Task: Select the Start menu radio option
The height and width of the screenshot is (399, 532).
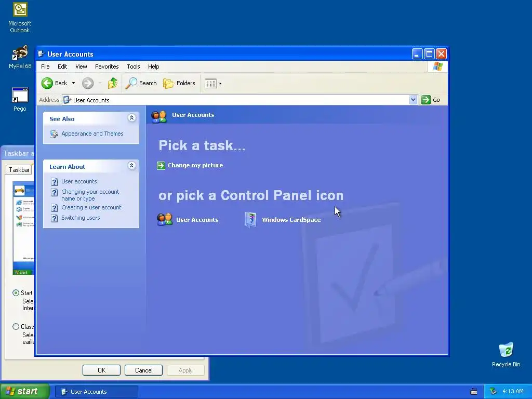Action: click(16, 292)
